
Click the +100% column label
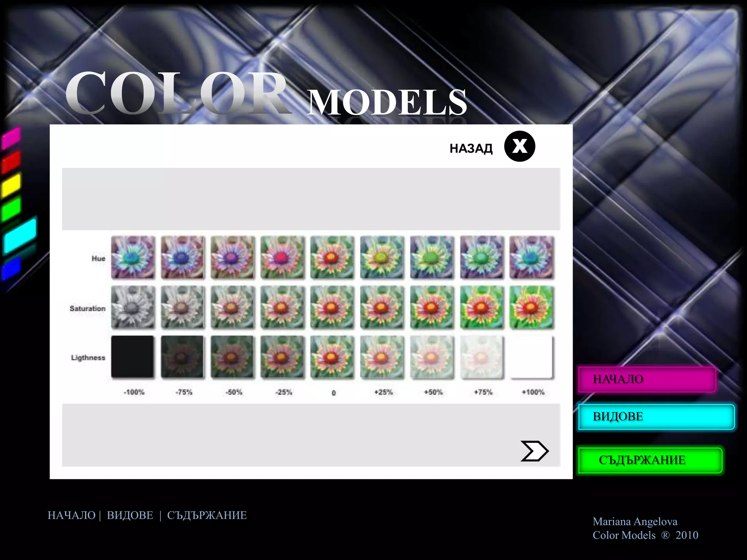click(x=533, y=392)
